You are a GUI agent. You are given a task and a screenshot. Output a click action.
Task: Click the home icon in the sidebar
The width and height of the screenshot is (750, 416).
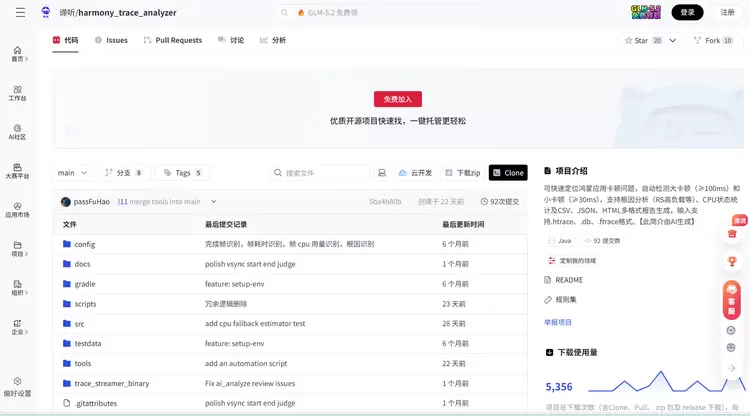(17, 50)
